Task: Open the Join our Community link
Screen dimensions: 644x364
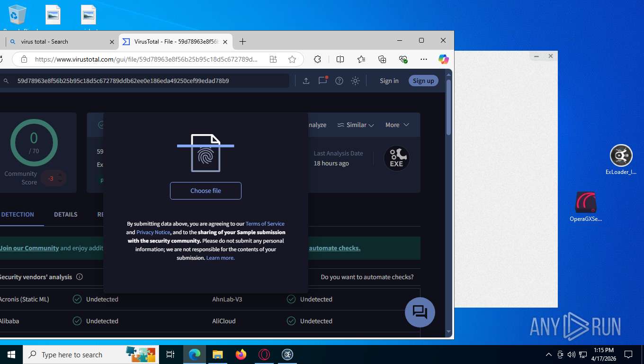Action: coord(29,248)
